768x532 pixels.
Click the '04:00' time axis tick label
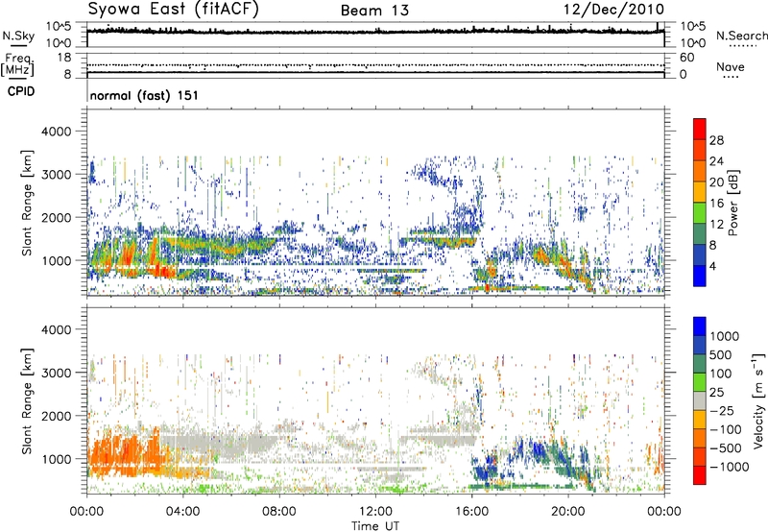click(182, 512)
